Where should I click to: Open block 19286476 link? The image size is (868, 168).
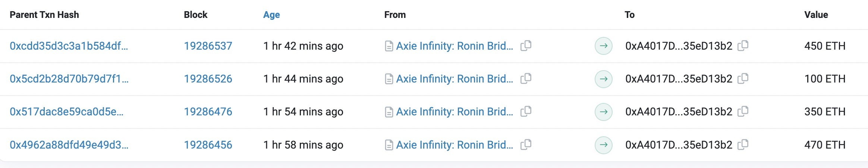[x=208, y=112]
